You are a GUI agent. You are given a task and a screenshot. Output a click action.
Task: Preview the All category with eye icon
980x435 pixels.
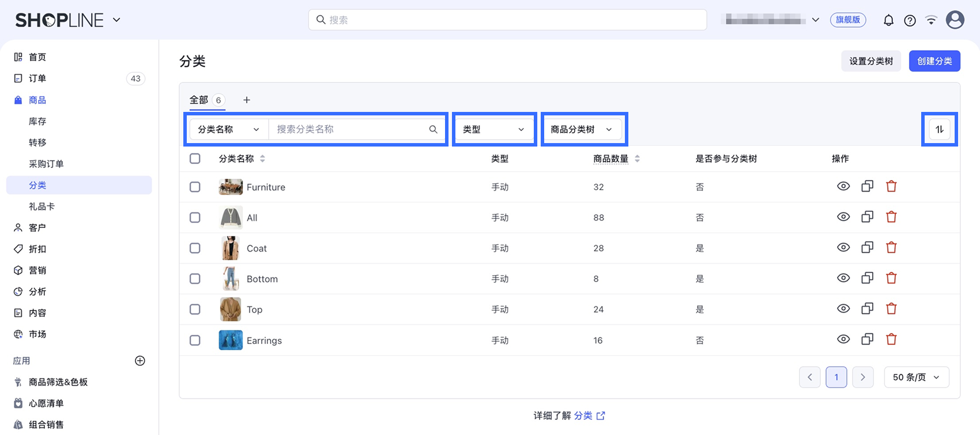coord(843,217)
